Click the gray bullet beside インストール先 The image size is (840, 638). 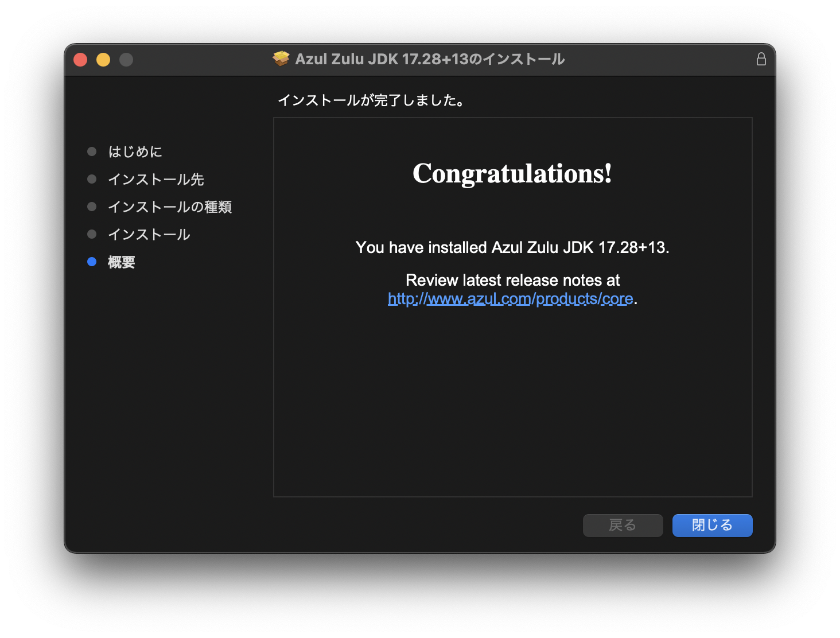pyautogui.click(x=92, y=179)
